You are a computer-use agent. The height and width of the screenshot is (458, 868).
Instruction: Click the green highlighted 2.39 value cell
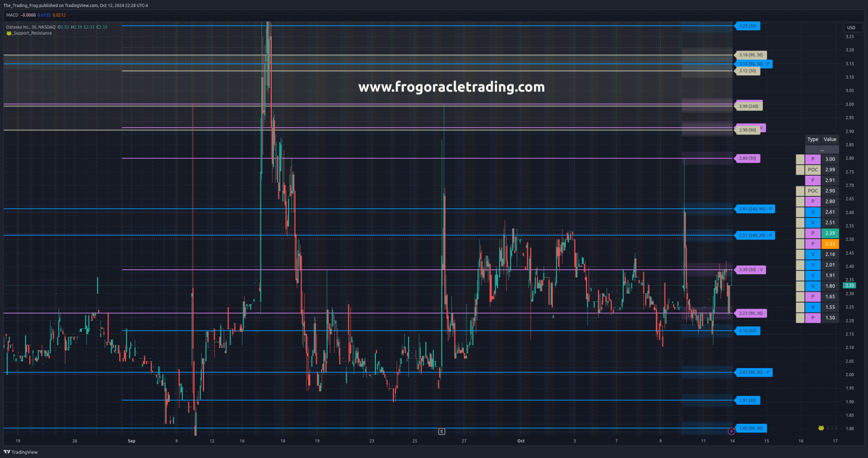[x=830, y=233]
